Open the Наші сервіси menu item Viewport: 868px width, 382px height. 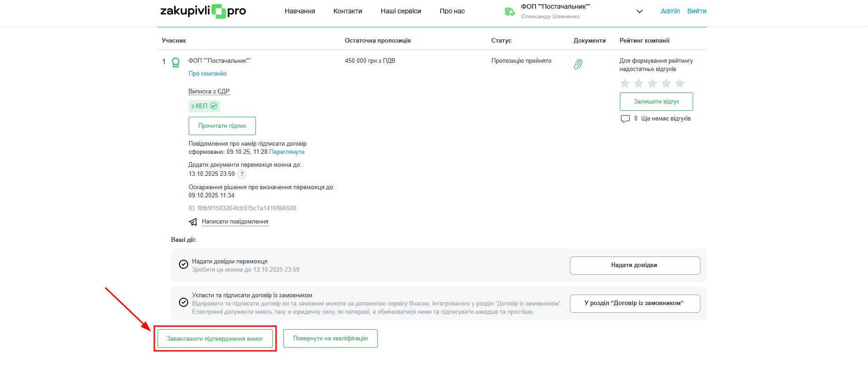(401, 11)
